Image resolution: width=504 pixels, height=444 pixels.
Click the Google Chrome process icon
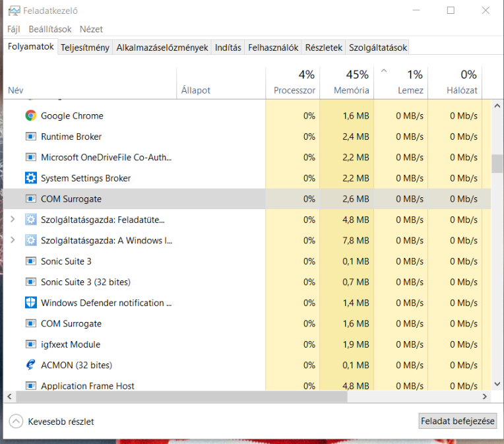pos(31,115)
